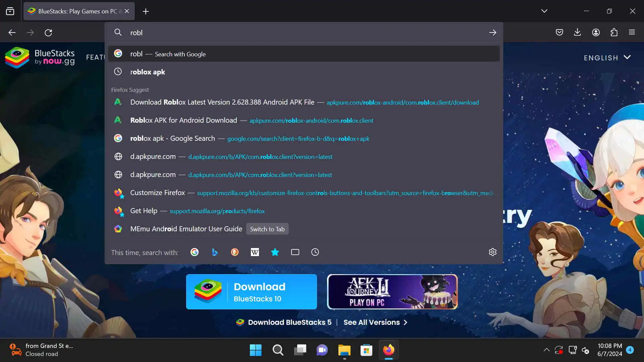Select the "roblox apk" history suggestion

pyautogui.click(x=148, y=72)
